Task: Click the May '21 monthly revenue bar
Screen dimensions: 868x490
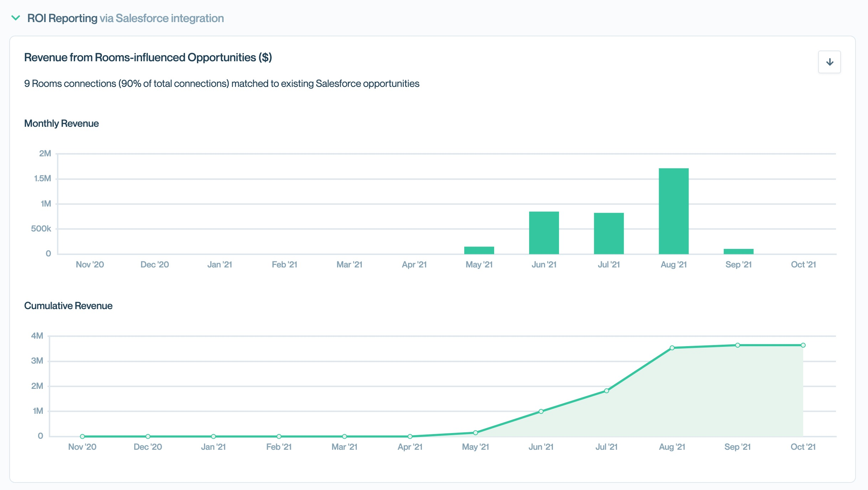Action: [x=479, y=250]
